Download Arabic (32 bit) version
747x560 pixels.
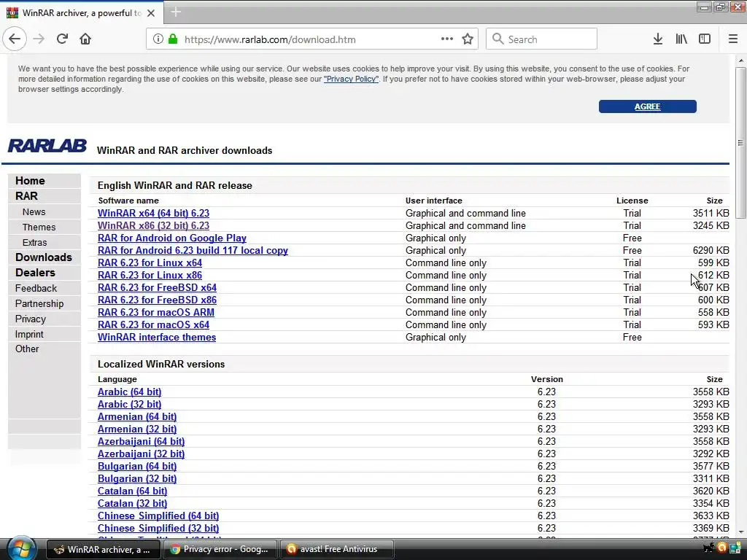pyautogui.click(x=130, y=404)
